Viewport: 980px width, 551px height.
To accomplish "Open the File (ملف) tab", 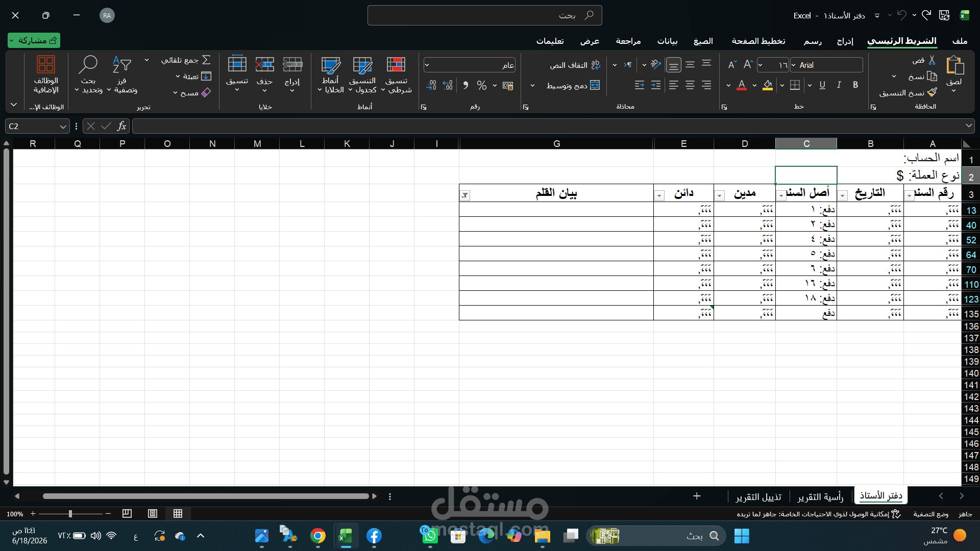I will coord(960,41).
